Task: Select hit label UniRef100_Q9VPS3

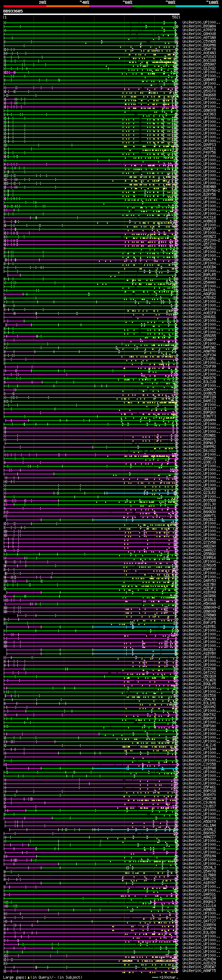Action: point(199,145)
